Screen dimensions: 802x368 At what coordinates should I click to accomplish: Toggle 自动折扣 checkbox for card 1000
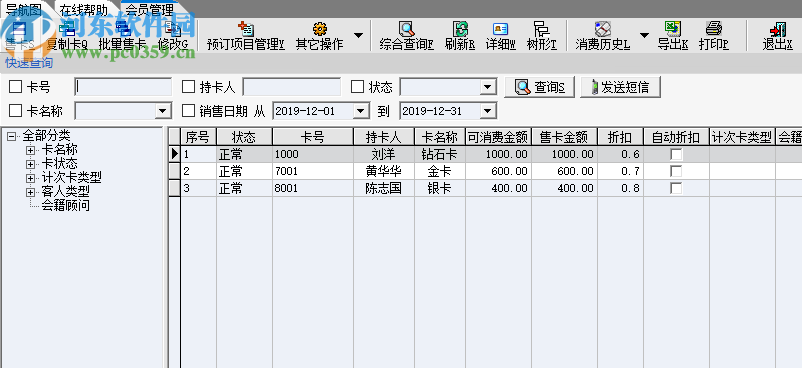676,154
